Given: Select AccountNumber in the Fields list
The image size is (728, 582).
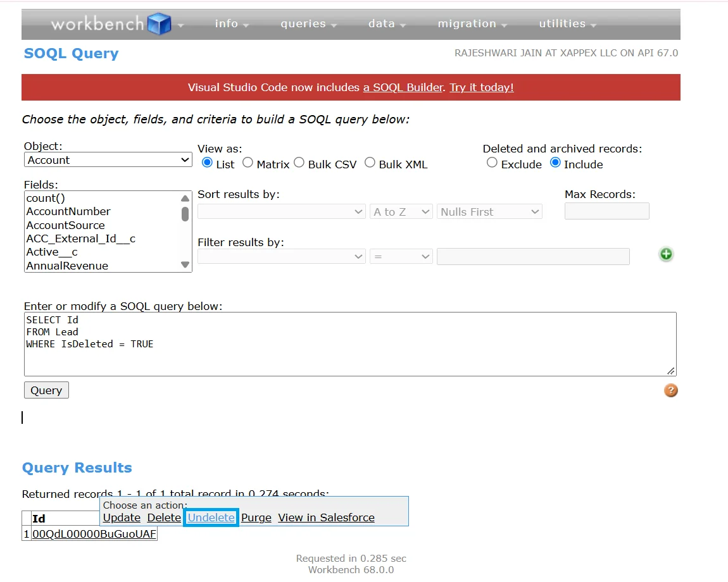Looking at the screenshot, I should [x=102, y=212].
